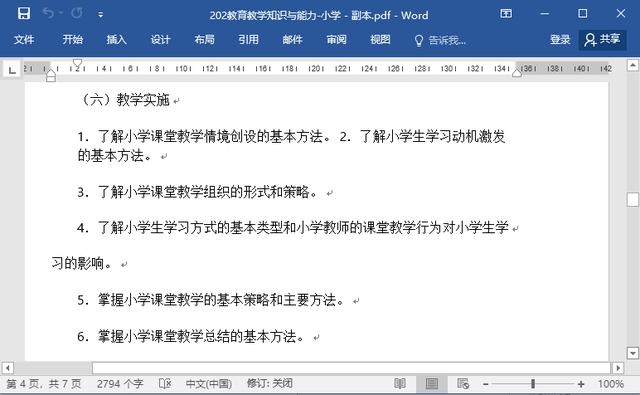This screenshot has width=640, height=395.
Task: Click the language indicator 中文(中国)
Action: pyautogui.click(x=209, y=384)
